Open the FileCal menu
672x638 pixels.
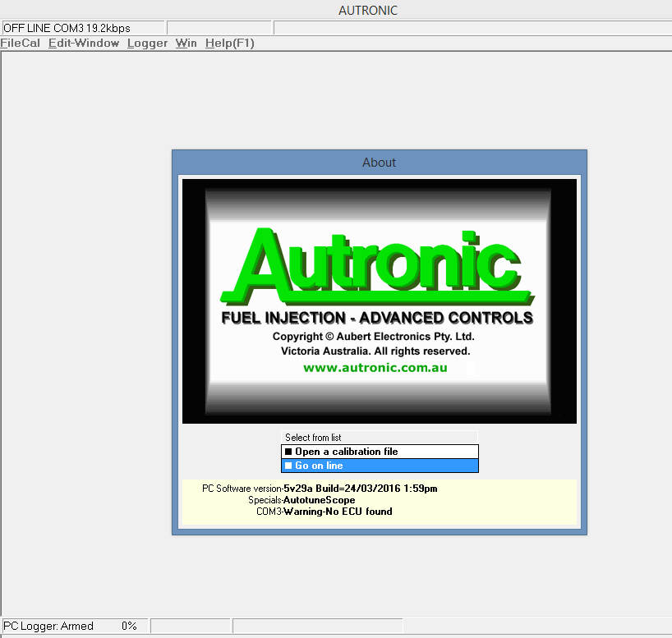[21, 43]
